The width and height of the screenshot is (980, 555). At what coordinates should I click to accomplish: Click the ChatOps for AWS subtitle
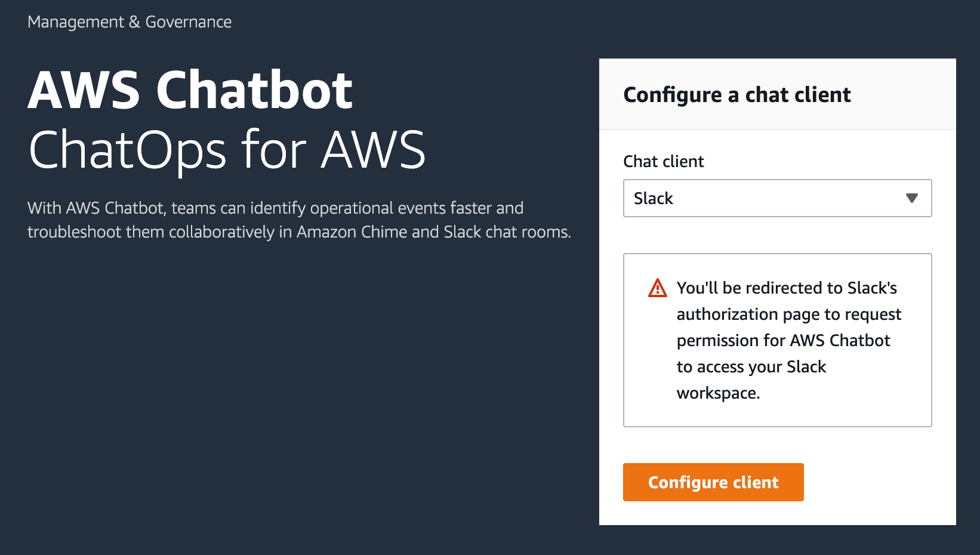tap(227, 150)
